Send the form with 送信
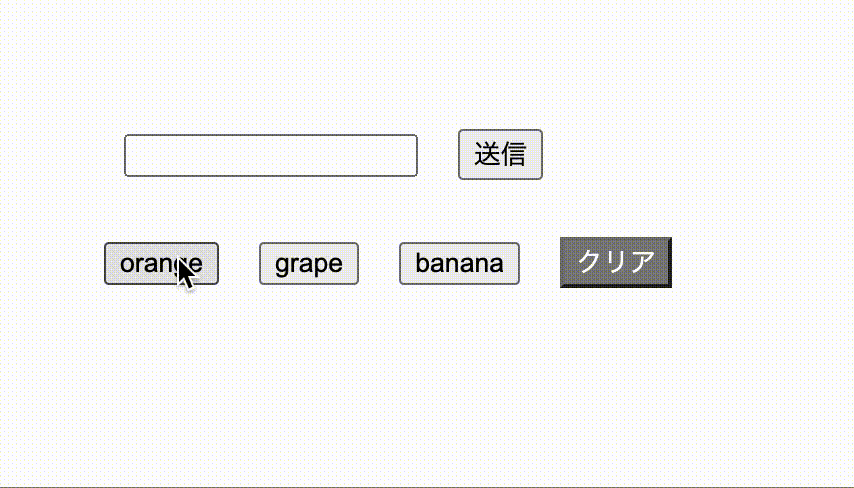Viewport: 854px width, 488px height. click(500, 154)
